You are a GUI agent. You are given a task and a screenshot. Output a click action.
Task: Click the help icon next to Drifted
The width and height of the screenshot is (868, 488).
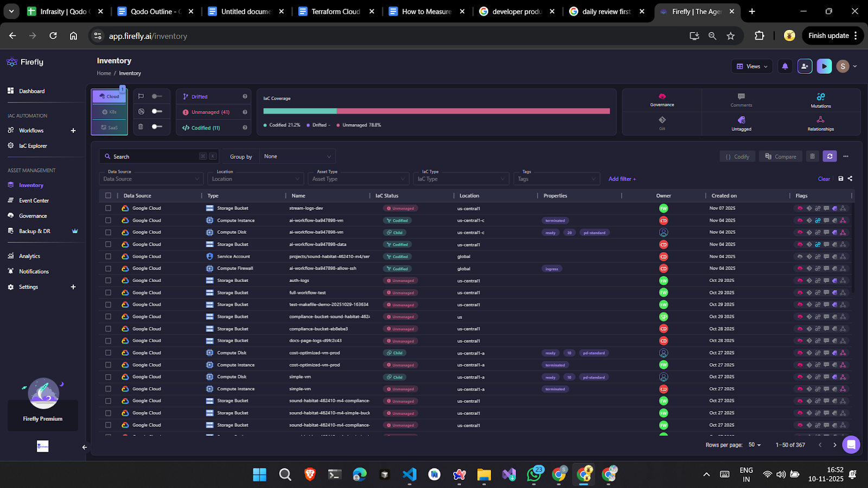pyautogui.click(x=245, y=97)
